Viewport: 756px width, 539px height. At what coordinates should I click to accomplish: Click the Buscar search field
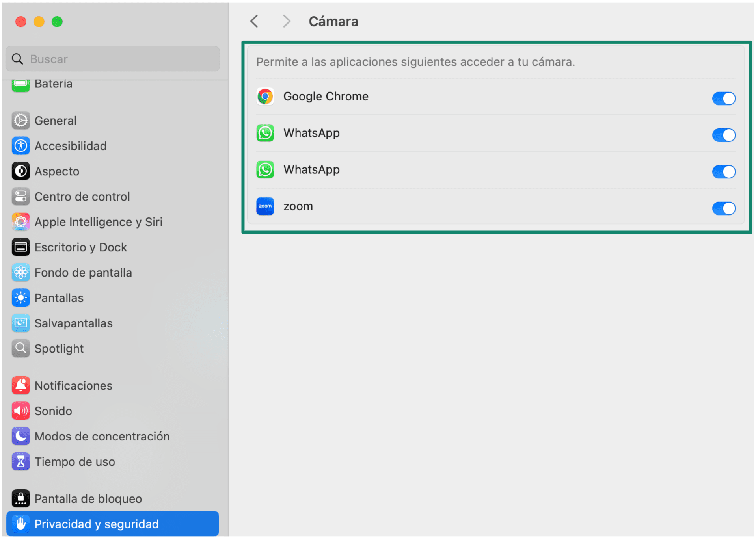(x=118, y=59)
